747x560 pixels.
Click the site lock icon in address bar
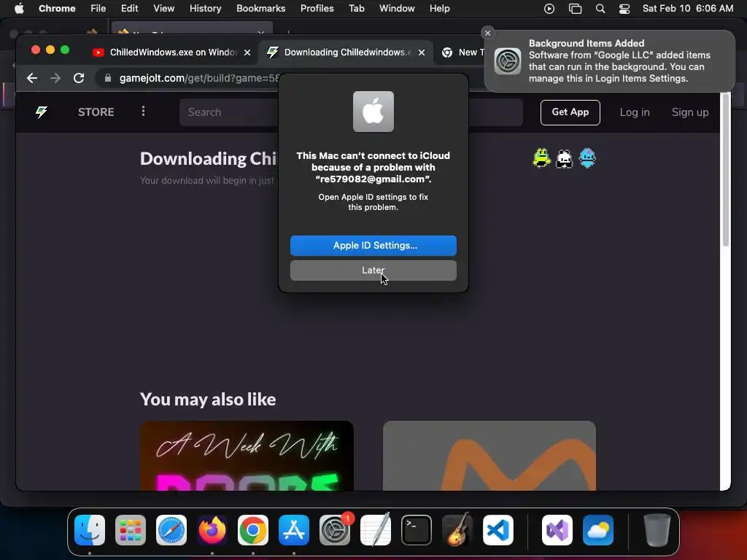108,78
